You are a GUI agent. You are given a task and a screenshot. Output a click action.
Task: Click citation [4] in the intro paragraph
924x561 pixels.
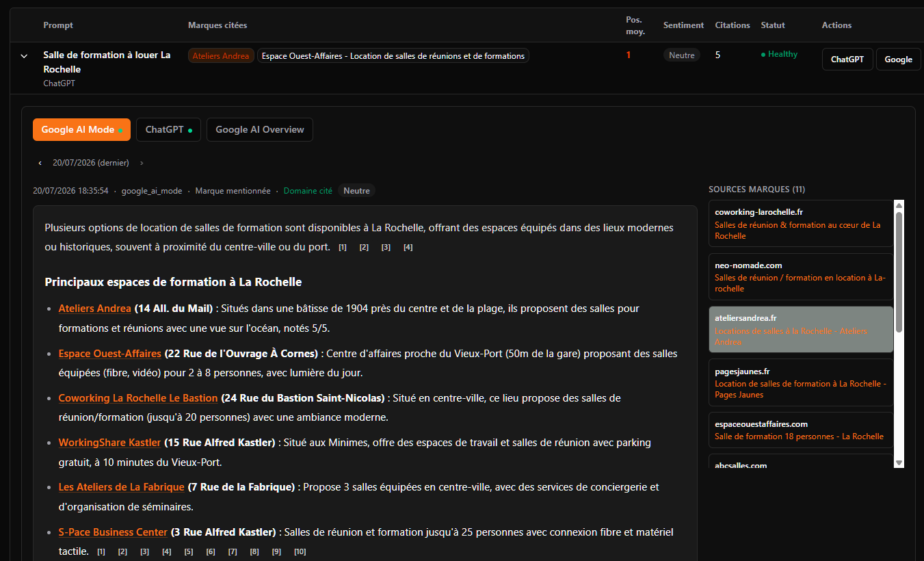coord(408,248)
